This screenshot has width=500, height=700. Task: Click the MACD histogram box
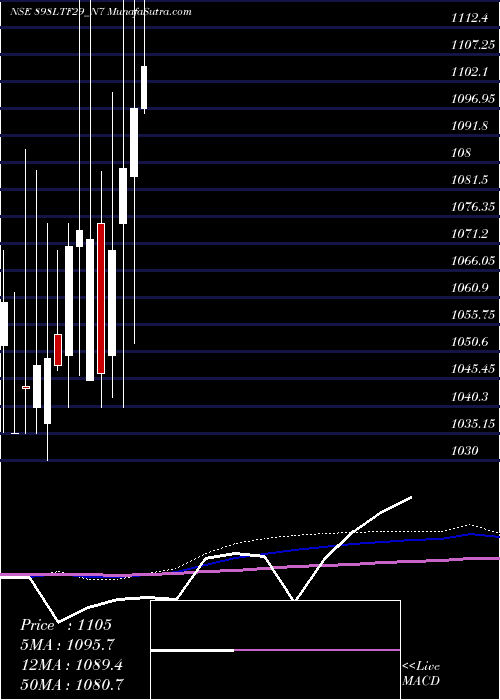tap(275, 650)
